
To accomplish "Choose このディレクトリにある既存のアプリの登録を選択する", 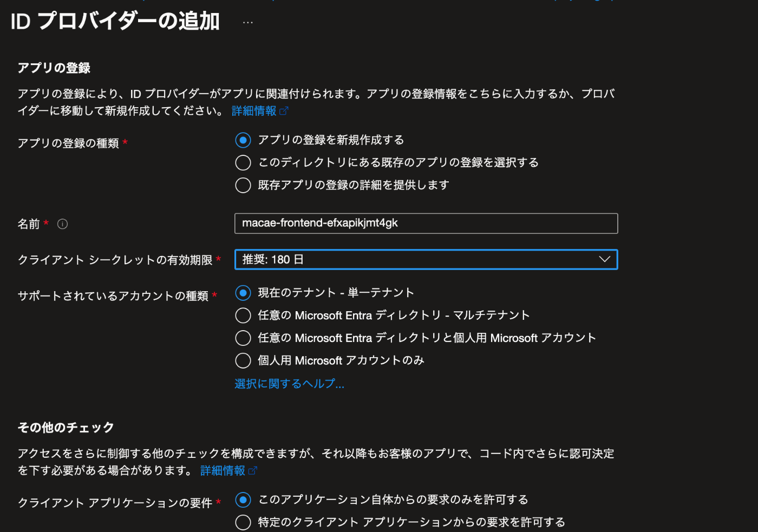I will (243, 162).
